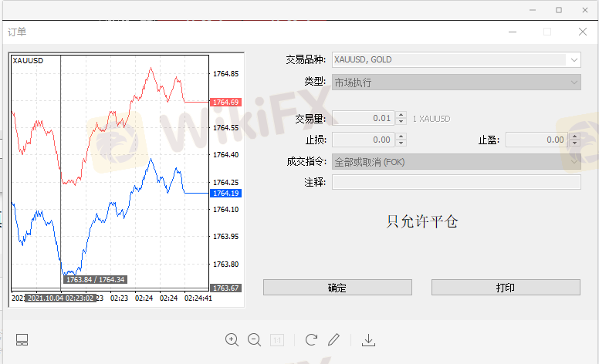Click the download save icon

click(368, 339)
